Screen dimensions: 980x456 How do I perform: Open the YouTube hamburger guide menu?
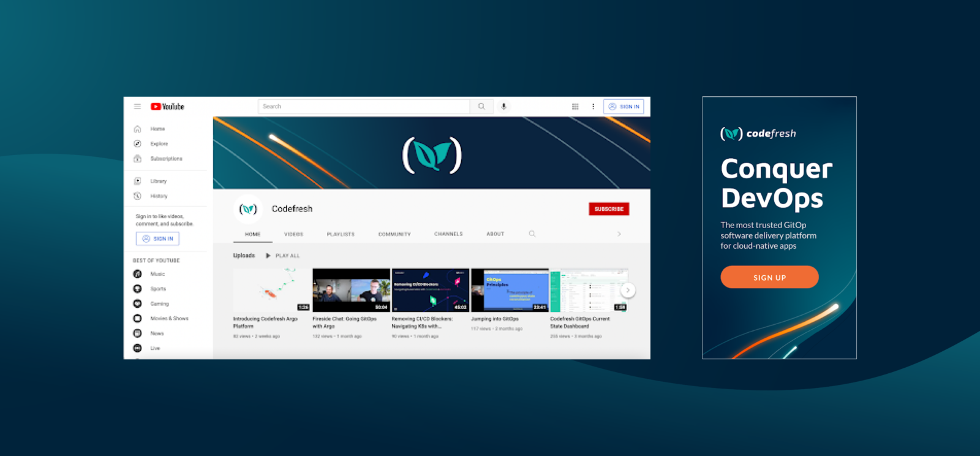coord(137,107)
